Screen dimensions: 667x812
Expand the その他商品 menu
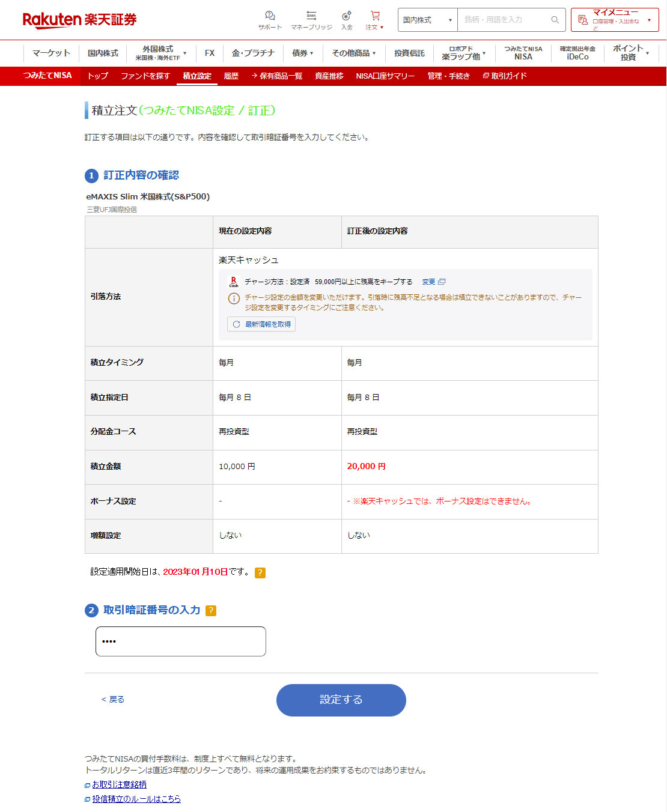click(353, 53)
